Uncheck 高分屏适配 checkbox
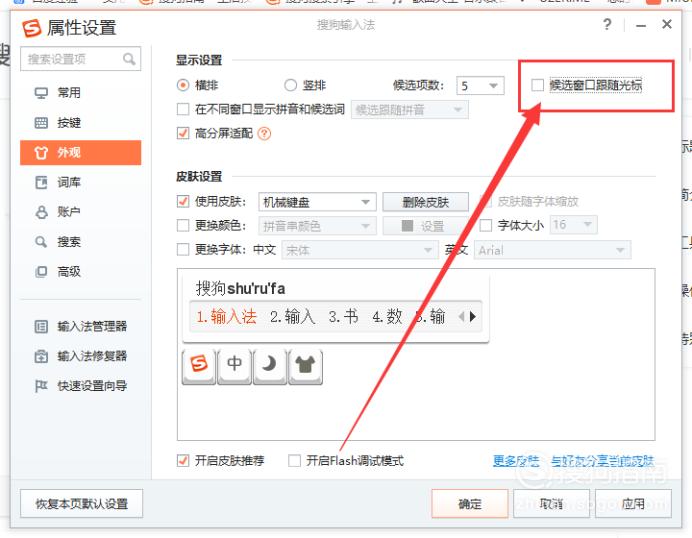This screenshot has height=538, width=692. pos(183,133)
